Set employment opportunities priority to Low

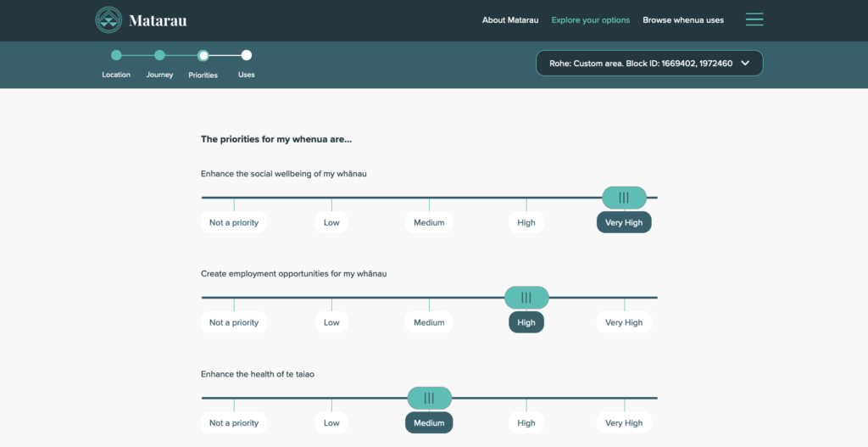(331, 322)
